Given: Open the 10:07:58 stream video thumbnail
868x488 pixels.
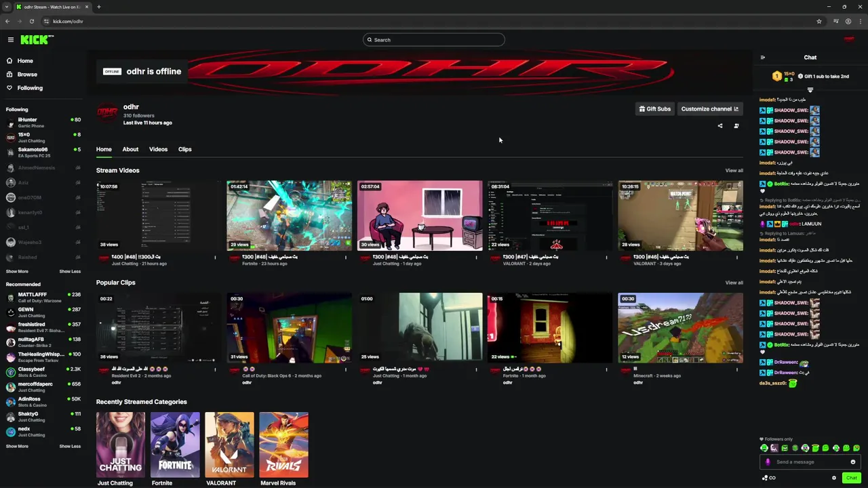Looking at the screenshot, I should 159,216.
